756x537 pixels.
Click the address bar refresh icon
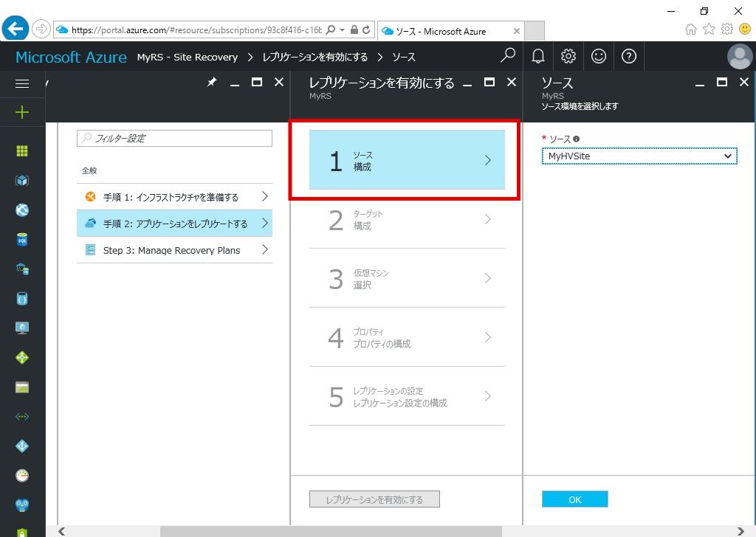pyautogui.click(x=366, y=30)
